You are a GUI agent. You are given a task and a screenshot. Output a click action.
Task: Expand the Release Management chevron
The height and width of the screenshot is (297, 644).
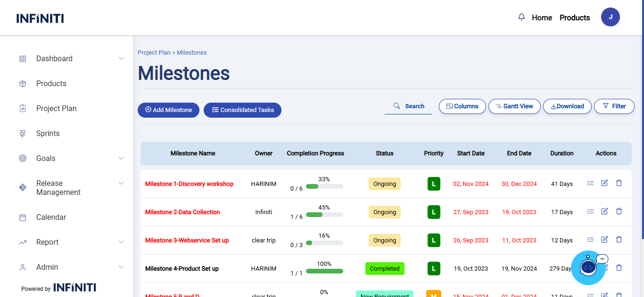pos(121,183)
